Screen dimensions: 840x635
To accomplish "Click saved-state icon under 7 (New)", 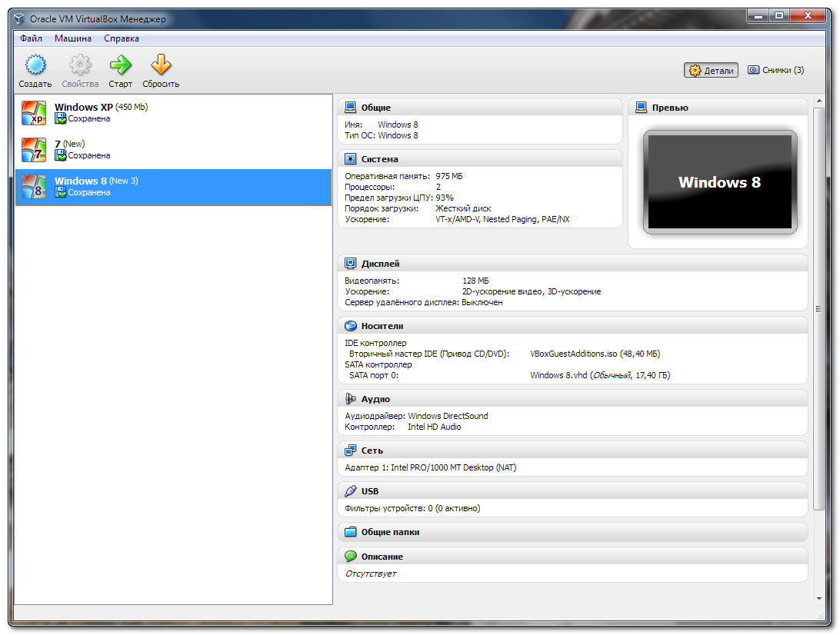I will coord(61,156).
